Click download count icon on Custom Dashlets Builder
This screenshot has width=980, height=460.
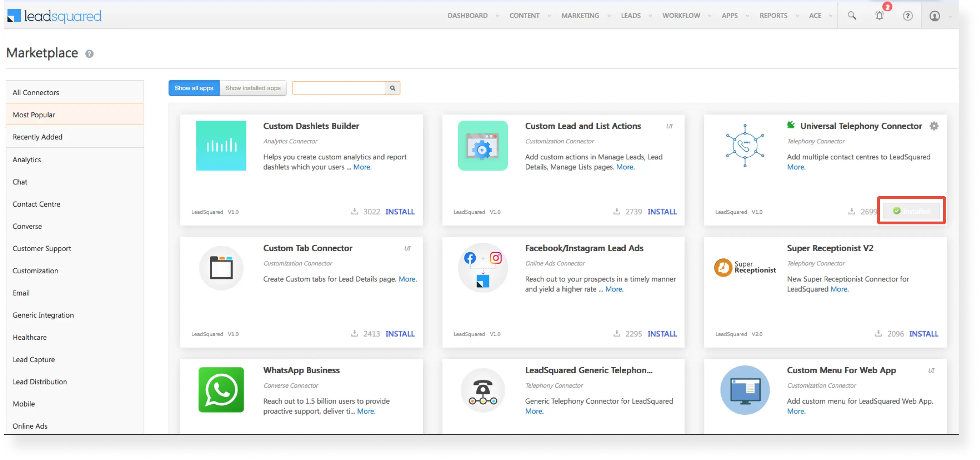pyautogui.click(x=354, y=211)
